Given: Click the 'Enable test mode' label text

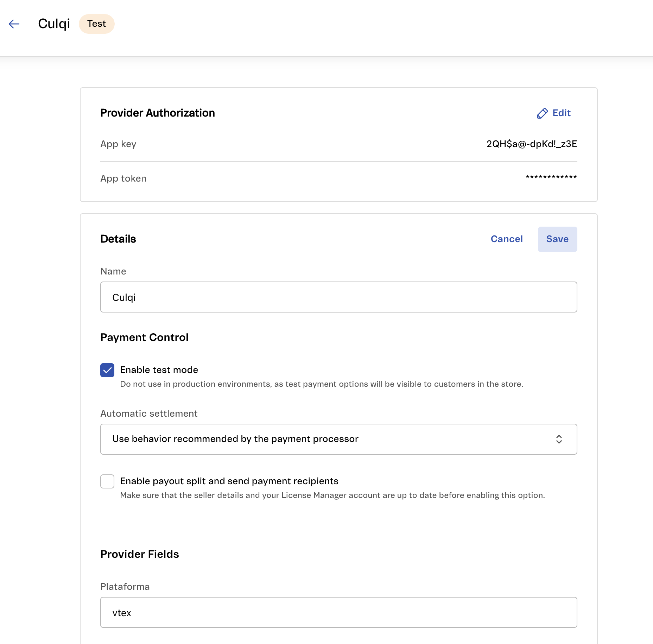Looking at the screenshot, I should 159,370.
